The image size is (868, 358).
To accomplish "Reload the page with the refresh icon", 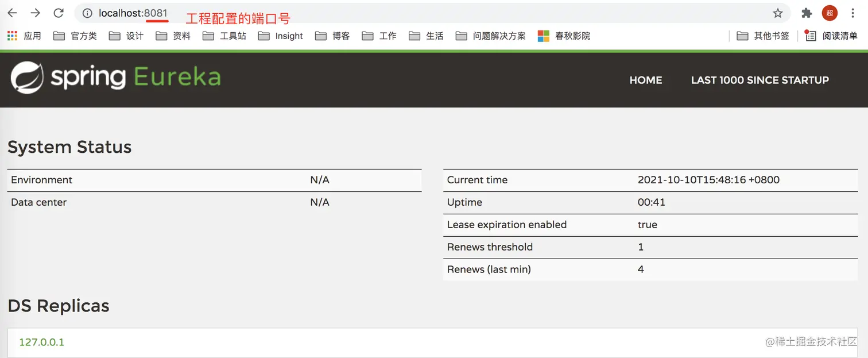I will (x=58, y=13).
